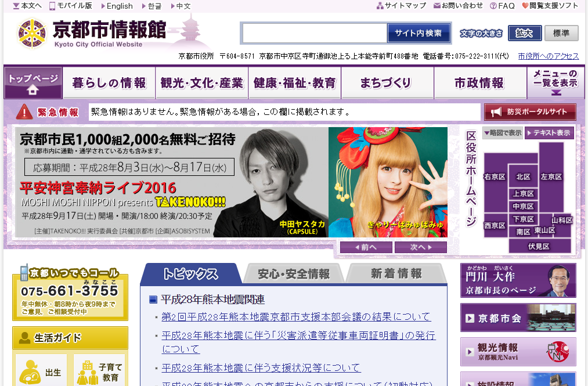Select 山科区 on the ward map
The height and width of the screenshot is (386, 588).
pos(562,220)
